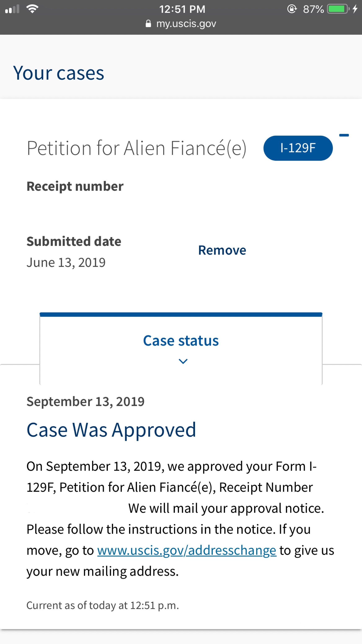
Task: Tap the 87% battery percentage text
Action: (x=313, y=9)
